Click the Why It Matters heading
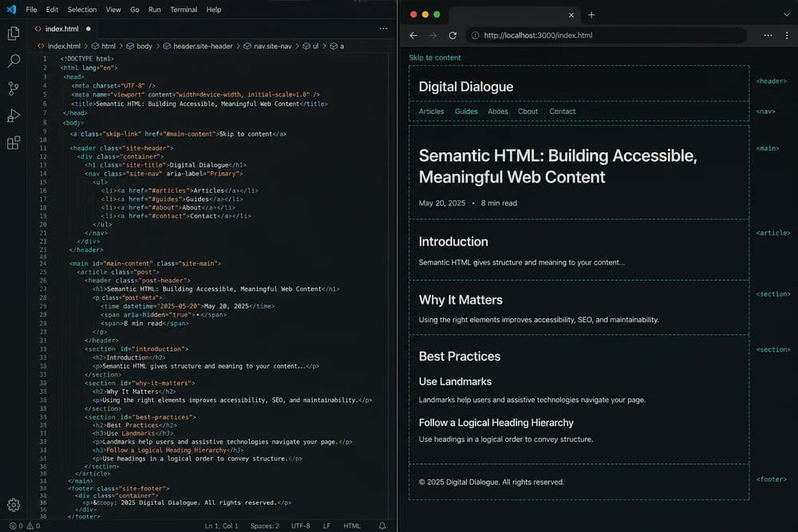The width and height of the screenshot is (798, 532). [460, 300]
